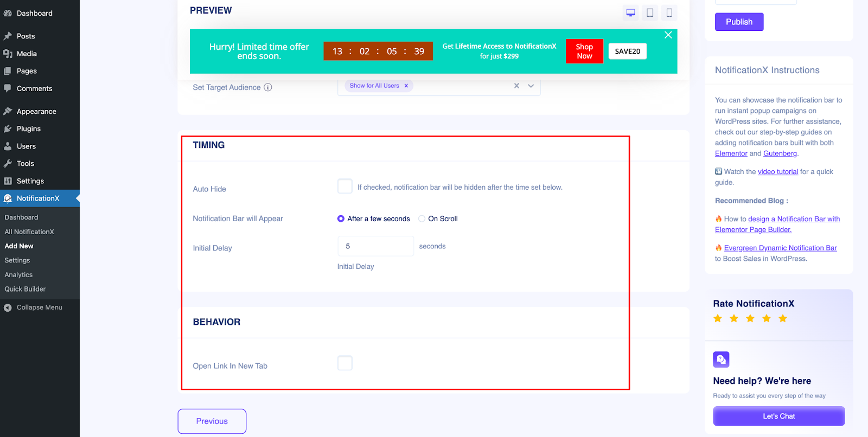Screen dimensions: 868x437
Task: Click the countdown timer in preview
Action: tap(378, 51)
